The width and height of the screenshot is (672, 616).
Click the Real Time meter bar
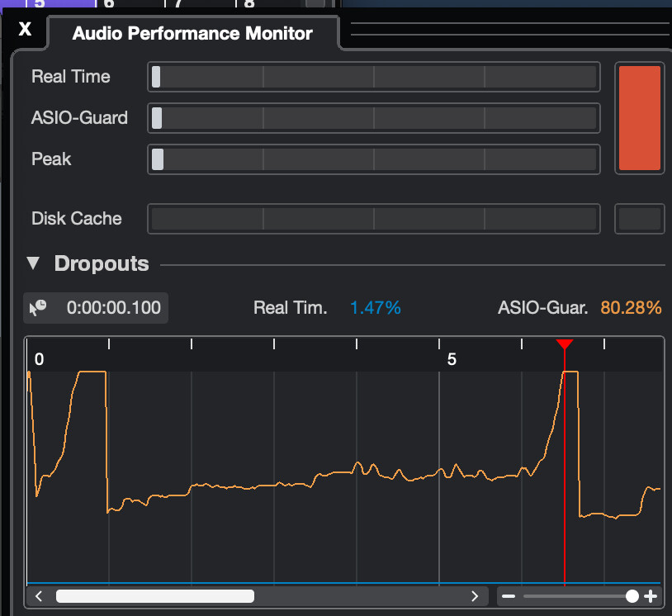[x=374, y=77]
